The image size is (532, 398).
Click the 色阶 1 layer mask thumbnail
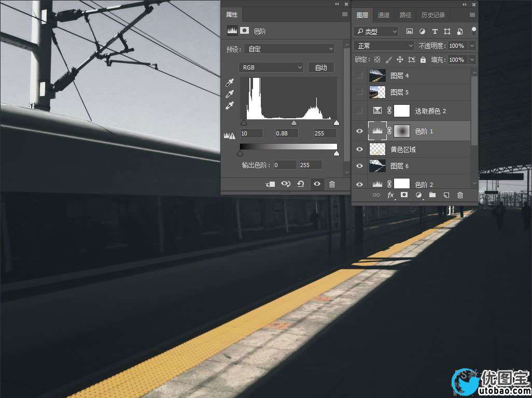click(402, 131)
